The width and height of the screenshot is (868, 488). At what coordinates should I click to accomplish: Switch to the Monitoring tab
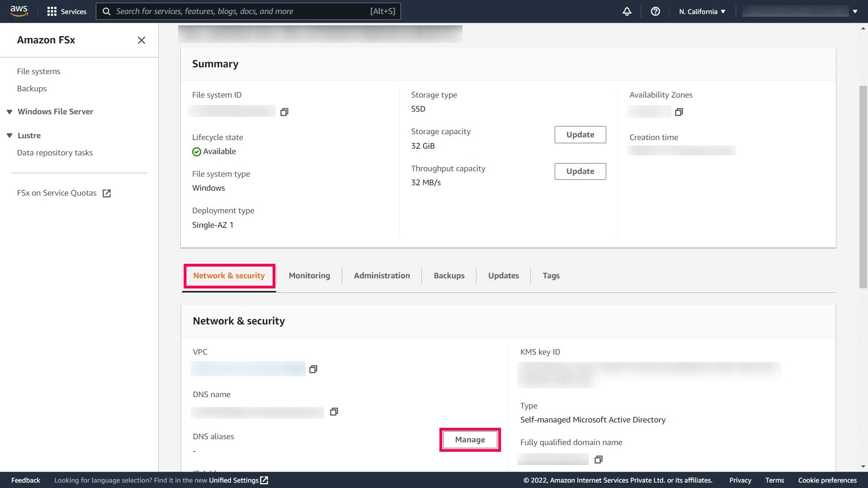tap(309, 276)
